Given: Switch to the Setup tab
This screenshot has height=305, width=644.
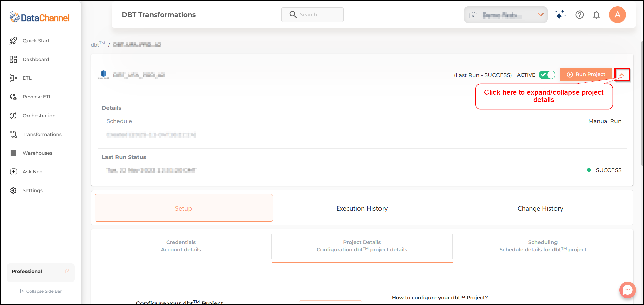Looking at the screenshot, I should (184, 208).
